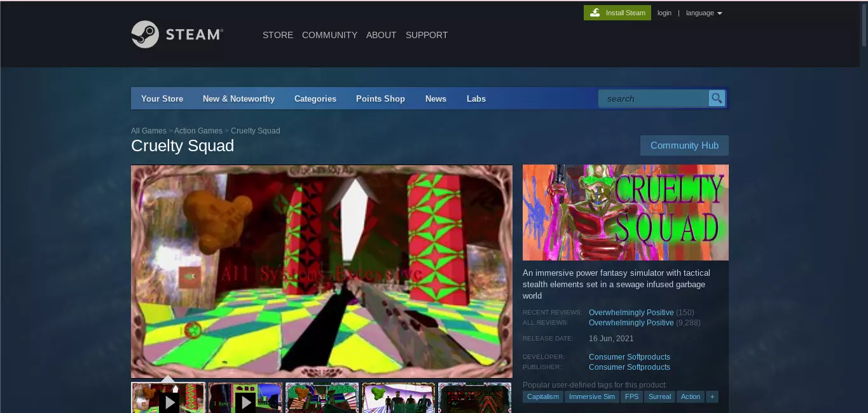Go to the ABOUT page
868x413 pixels.
pyautogui.click(x=381, y=35)
